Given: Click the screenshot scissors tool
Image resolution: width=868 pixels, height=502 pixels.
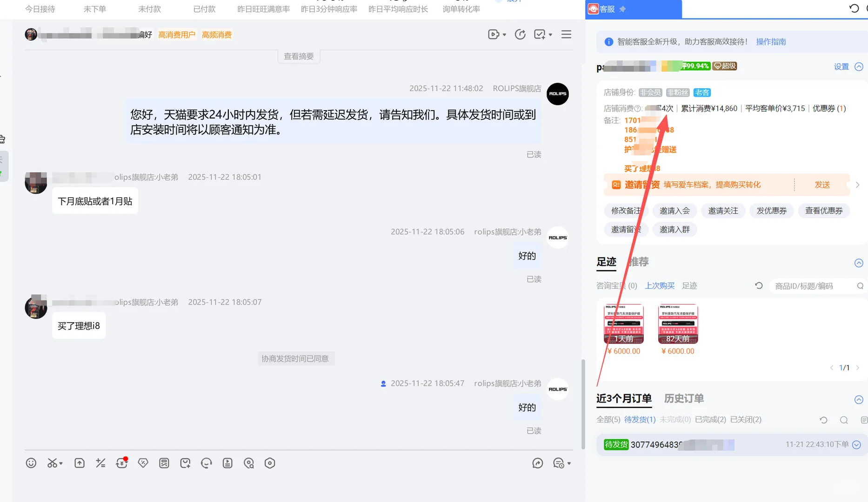Looking at the screenshot, I should coord(52,463).
